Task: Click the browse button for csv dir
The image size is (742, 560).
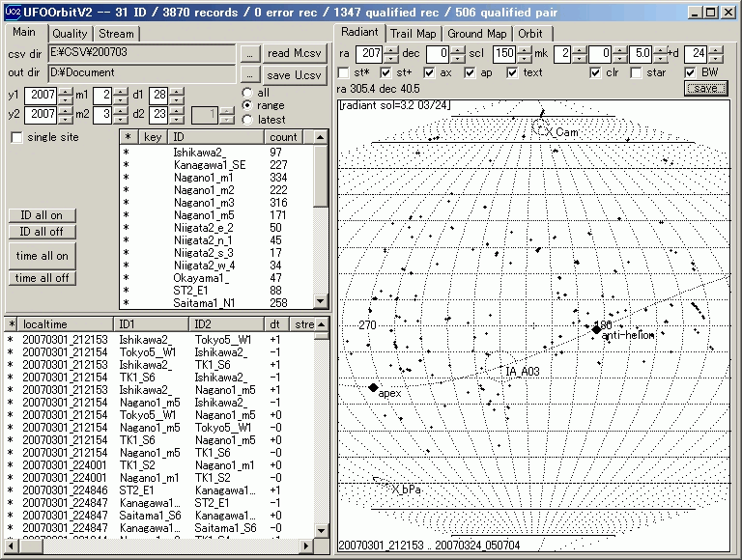Action: pos(249,53)
